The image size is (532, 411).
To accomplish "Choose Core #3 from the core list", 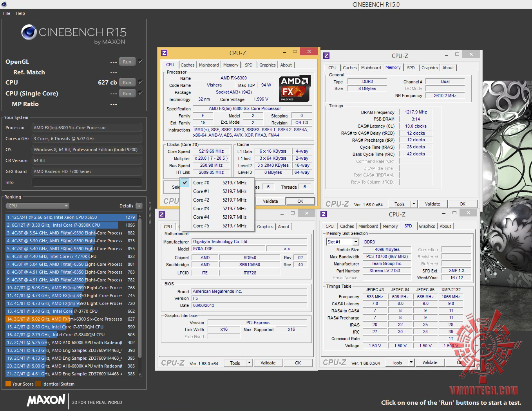I will pos(217,209).
